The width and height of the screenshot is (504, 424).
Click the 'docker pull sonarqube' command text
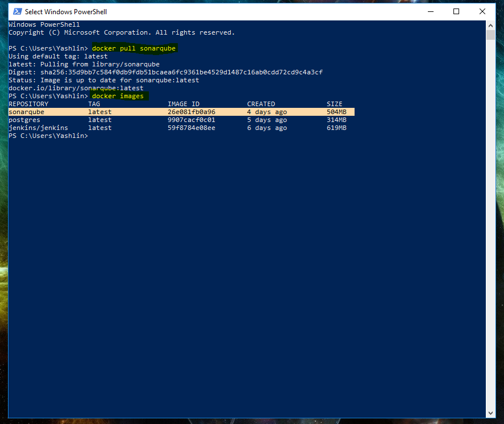134,48
